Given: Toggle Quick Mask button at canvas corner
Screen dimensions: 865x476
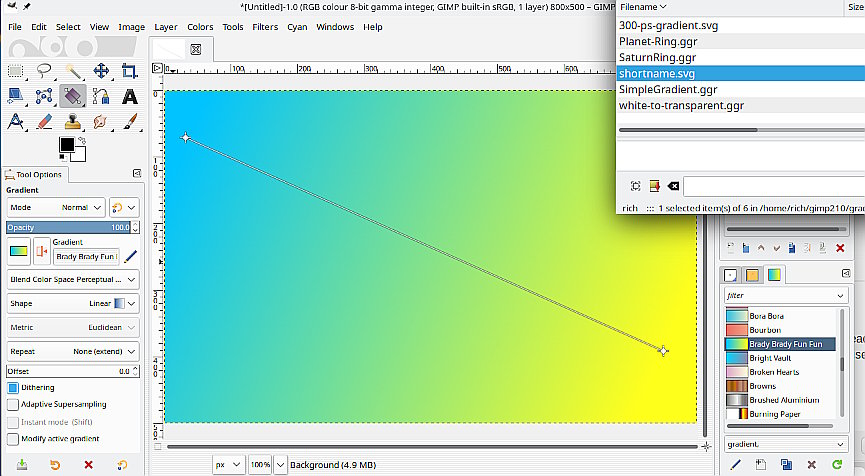Looking at the screenshot, I should pyautogui.click(x=158, y=447).
